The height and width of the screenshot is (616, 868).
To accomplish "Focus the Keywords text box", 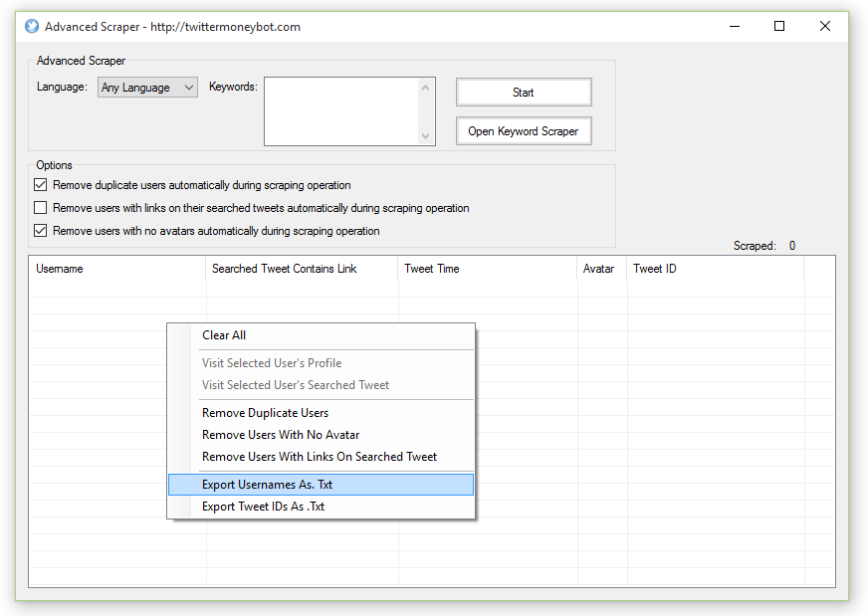I will (341, 111).
